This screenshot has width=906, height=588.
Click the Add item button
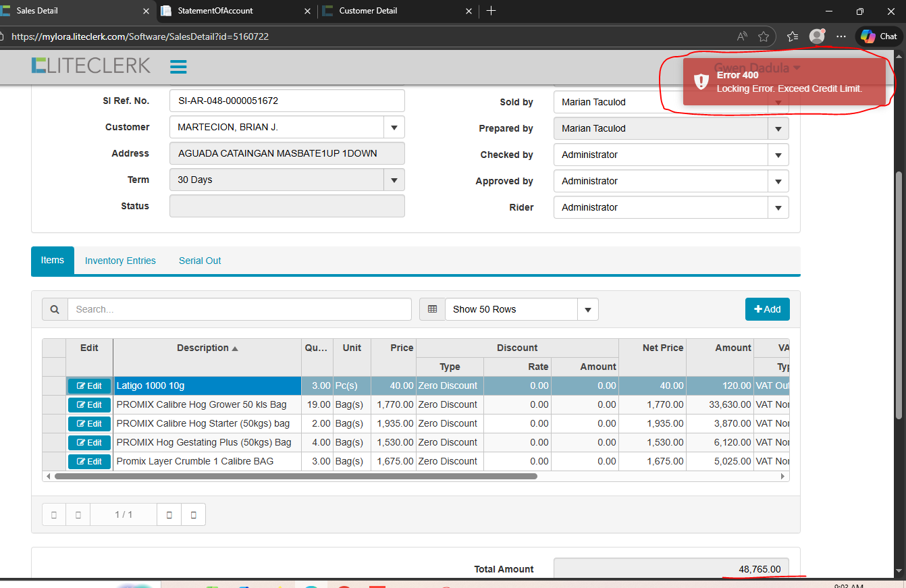767,309
